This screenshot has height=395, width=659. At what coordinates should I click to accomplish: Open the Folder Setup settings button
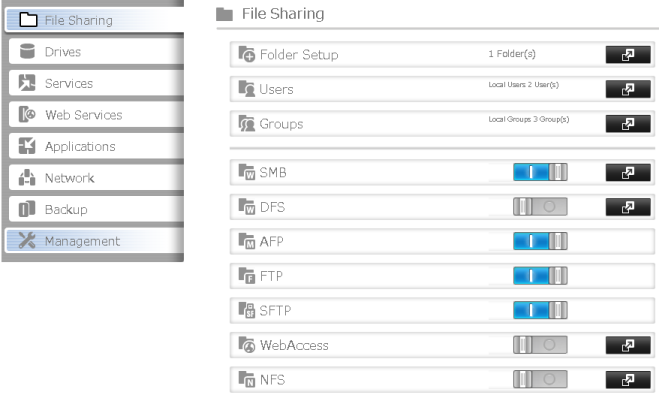(628, 55)
